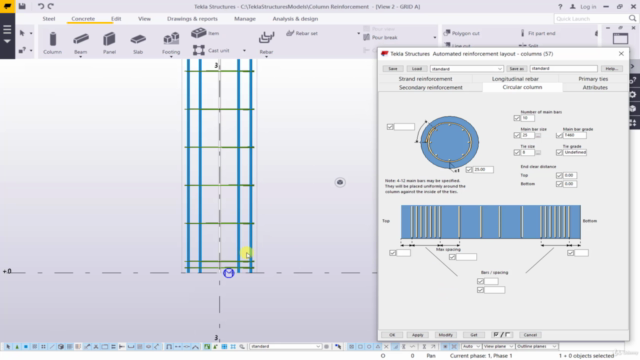Viewport: 640px width, 360px height.
Task: Expand the Beam tool dropdown arrow
Action: pyautogui.click(x=81, y=57)
